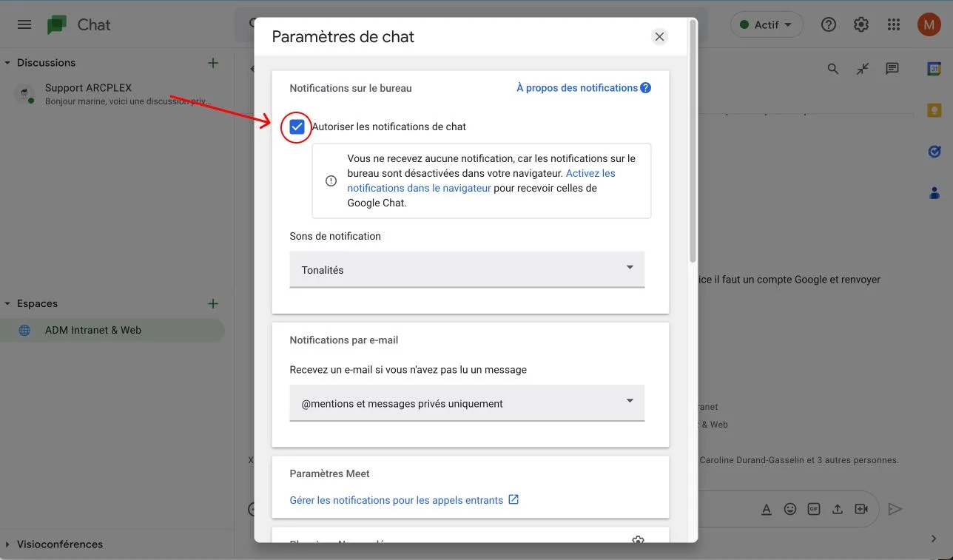This screenshot has width=953, height=560.
Task: Open the À propos des notifications link
Action: pyautogui.click(x=577, y=88)
